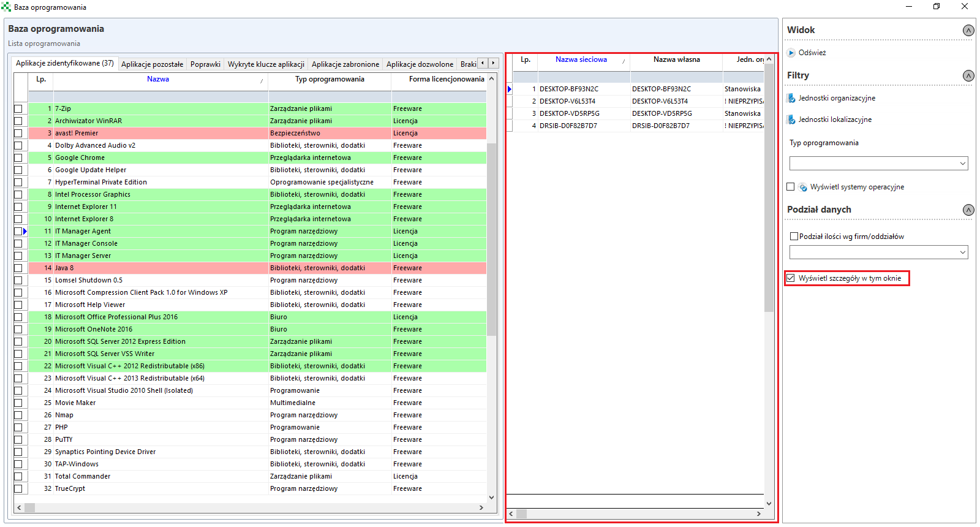Tick Podział ilości wg firm/oddziałów checkbox
Screen dimensions: 980x527
pyautogui.click(x=794, y=237)
